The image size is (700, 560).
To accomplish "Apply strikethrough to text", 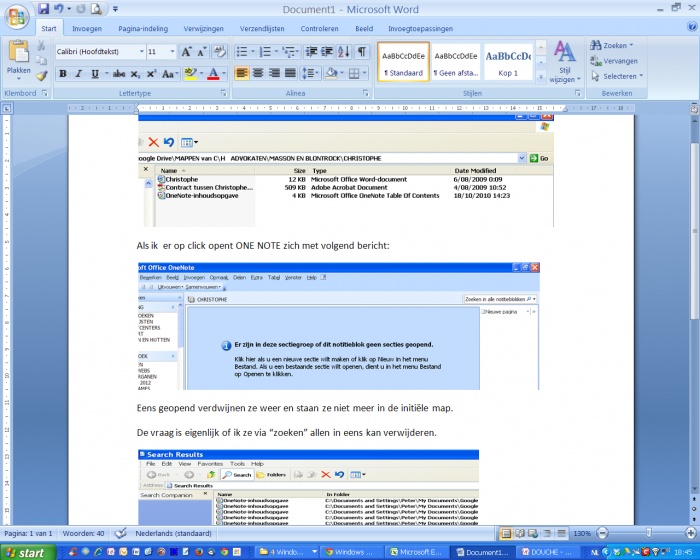I will click(119, 74).
